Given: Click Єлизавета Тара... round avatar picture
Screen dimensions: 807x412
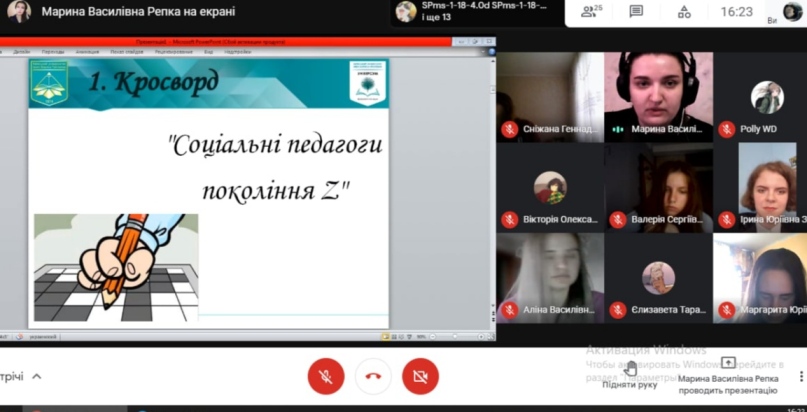Looking at the screenshot, I should pyautogui.click(x=658, y=278).
